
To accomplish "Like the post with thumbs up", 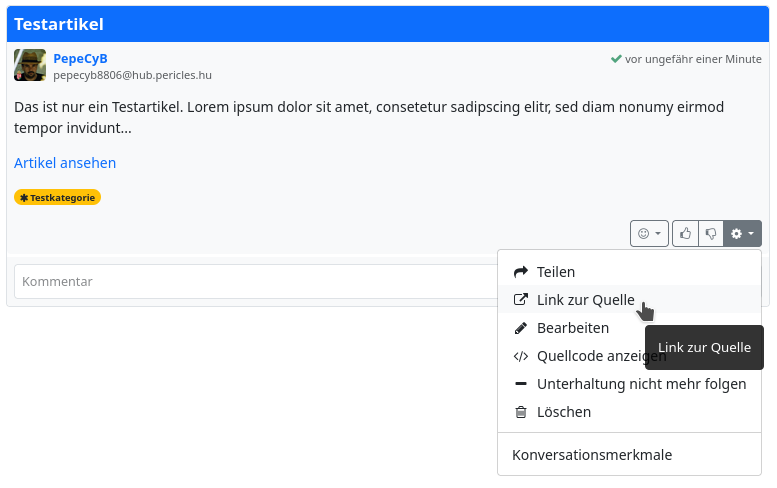I will pyautogui.click(x=685, y=233).
